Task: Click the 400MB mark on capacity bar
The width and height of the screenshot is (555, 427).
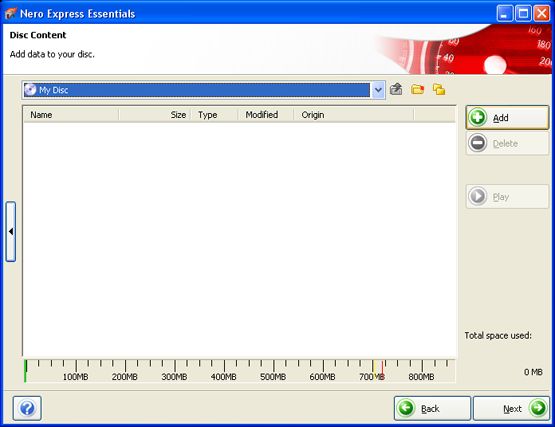Action: [x=224, y=377]
